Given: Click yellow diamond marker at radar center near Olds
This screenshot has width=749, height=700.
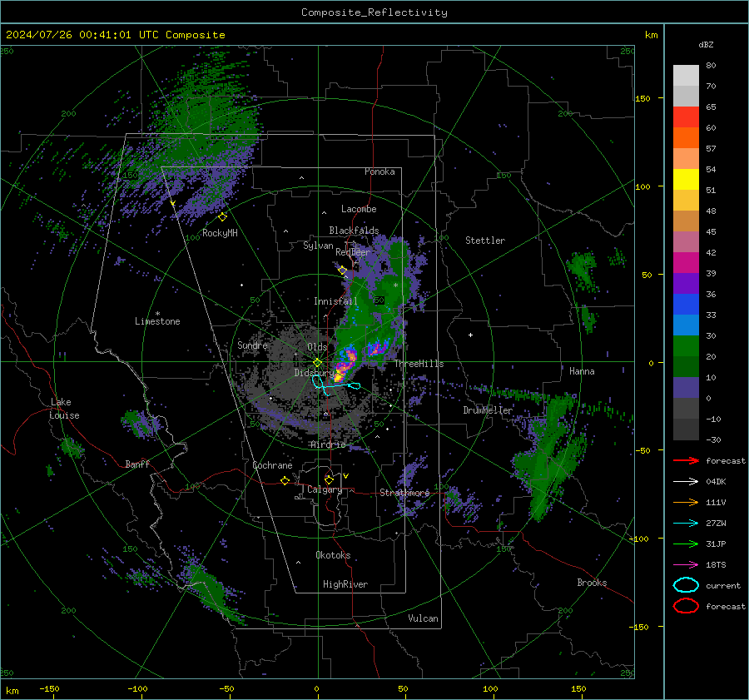Looking at the screenshot, I should pyautogui.click(x=317, y=363).
